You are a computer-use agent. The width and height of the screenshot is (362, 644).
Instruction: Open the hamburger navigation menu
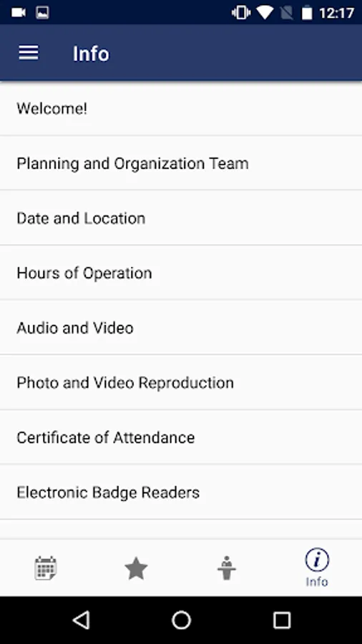(29, 53)
